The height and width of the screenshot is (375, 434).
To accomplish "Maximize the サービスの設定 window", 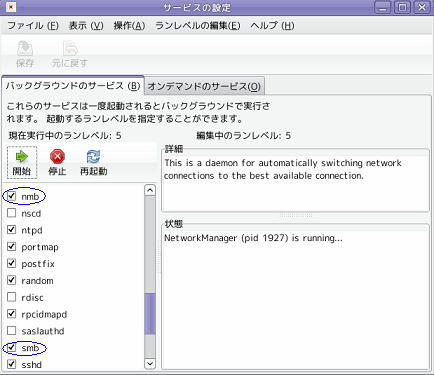I will 402,7.
